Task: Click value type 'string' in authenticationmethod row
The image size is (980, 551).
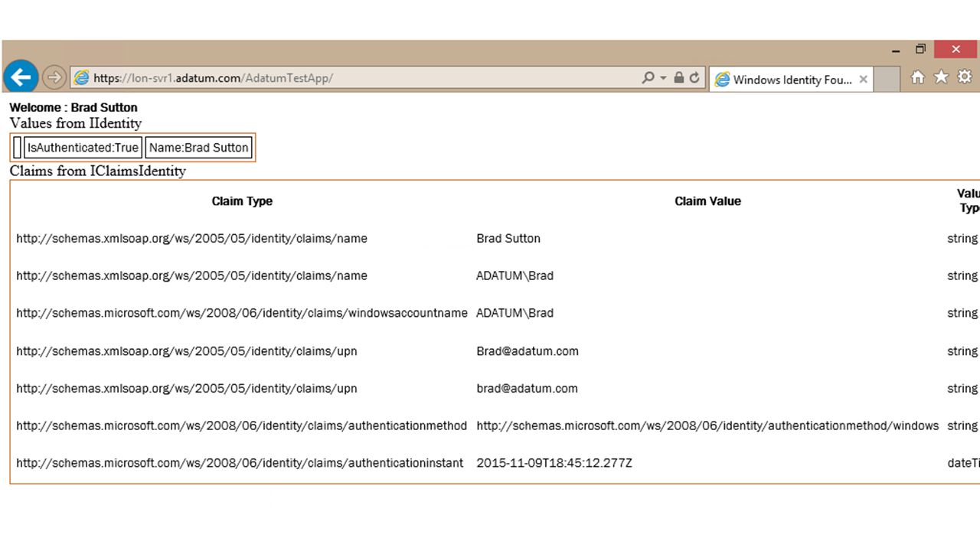Action: (962, 426)
